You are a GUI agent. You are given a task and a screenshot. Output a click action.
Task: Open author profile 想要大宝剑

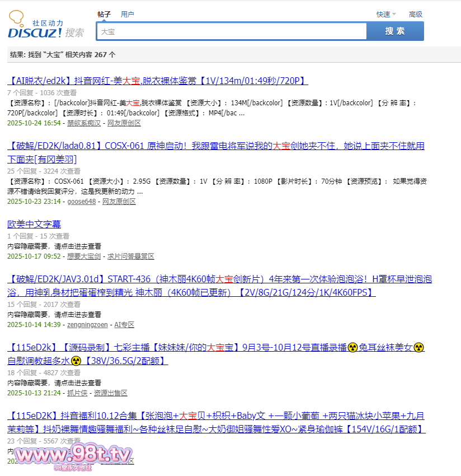point(84,256)
